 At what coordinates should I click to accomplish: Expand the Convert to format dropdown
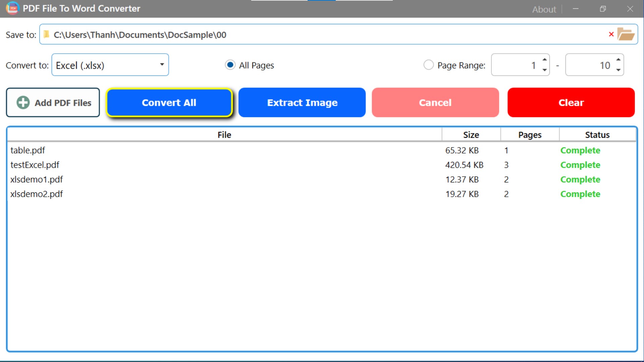coord(110,65)
